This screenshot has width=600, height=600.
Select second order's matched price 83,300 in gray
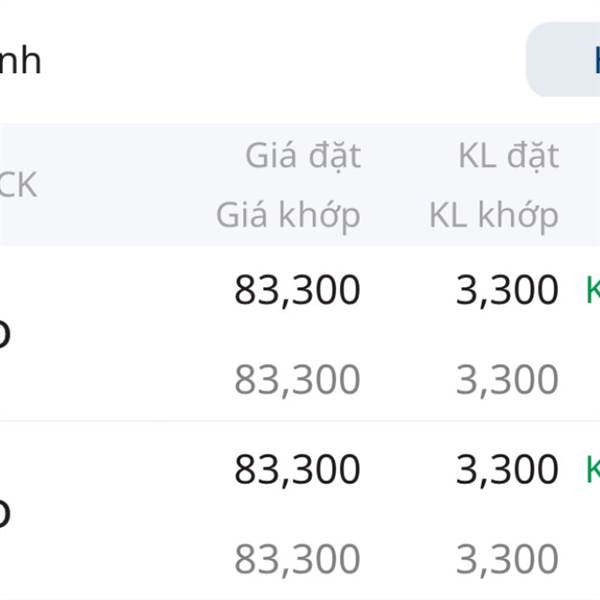click(297, 558)
